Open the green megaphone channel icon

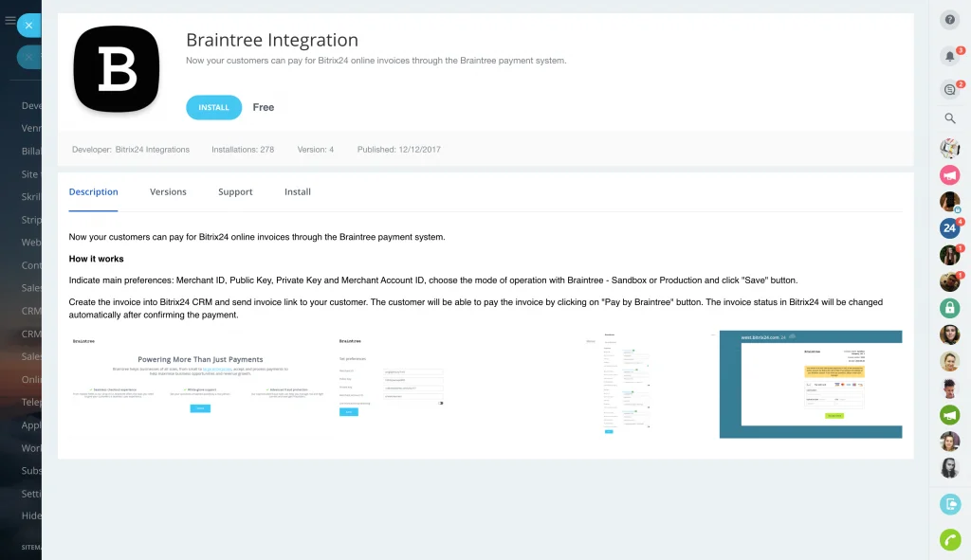click(950, 415)
